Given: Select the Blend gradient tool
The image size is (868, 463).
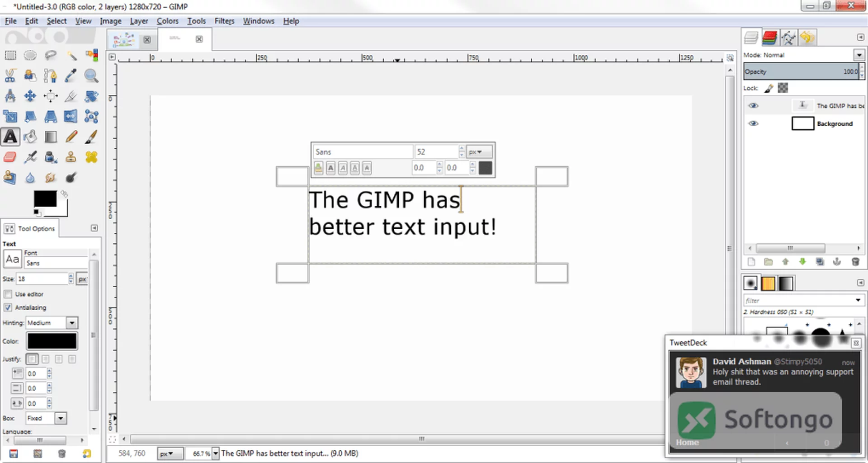Looking at the screenshot, I should (51, 137).
